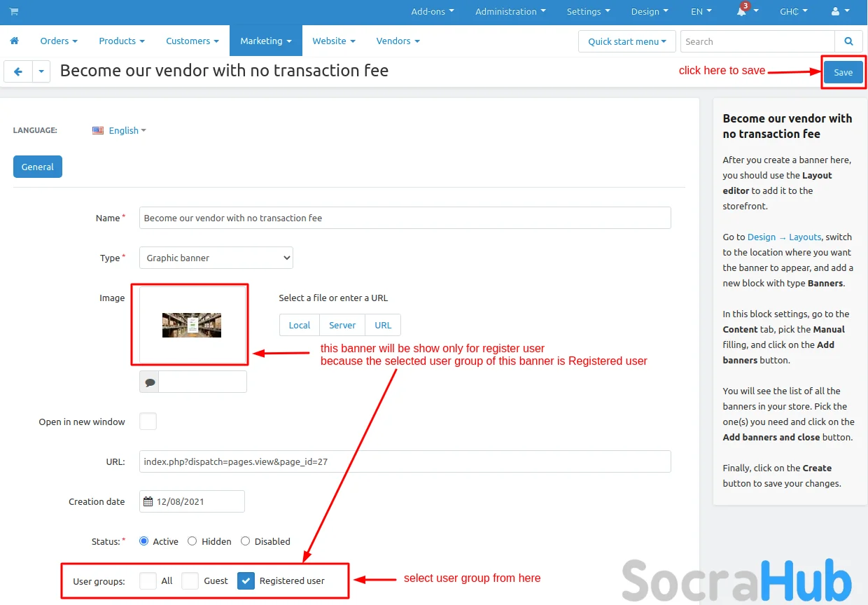Check the All user group box
Image resolution: width=868 pixels, height=605 pixels.
pyautogui.click(x=148, y=580)
